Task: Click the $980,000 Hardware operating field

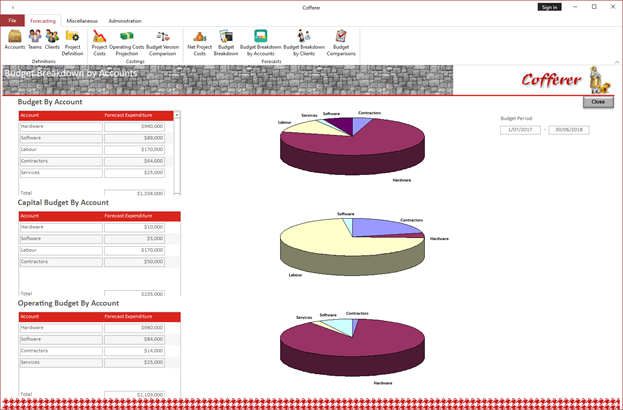Action: point(134,328)
